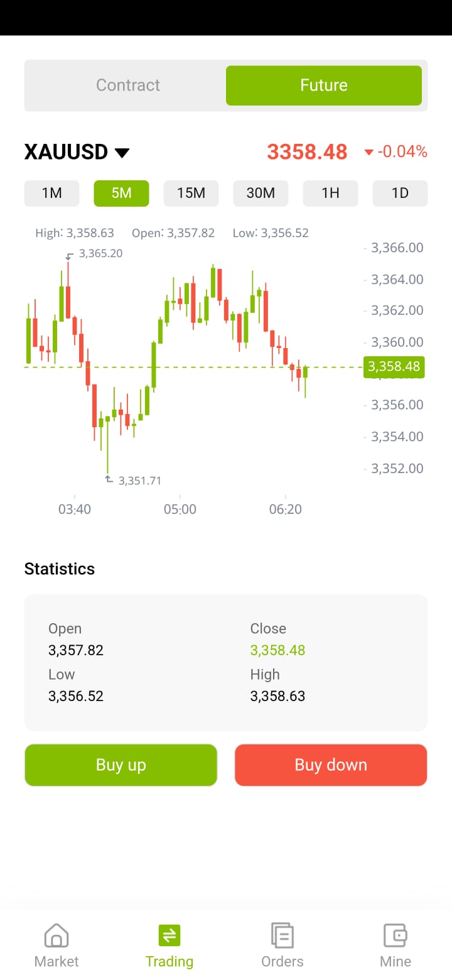Expand the XAUUSD symbol dropdown arrow
Screen dimensions: 452x980
click(x=122, y=153)
